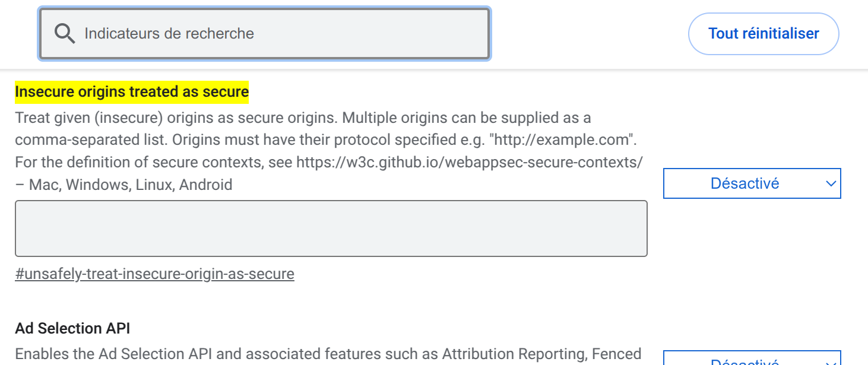Open the Désactivé dropdown for Insecure origins
Image resolution: width=868 pixels, height=365 pixels.
(752, 183)
